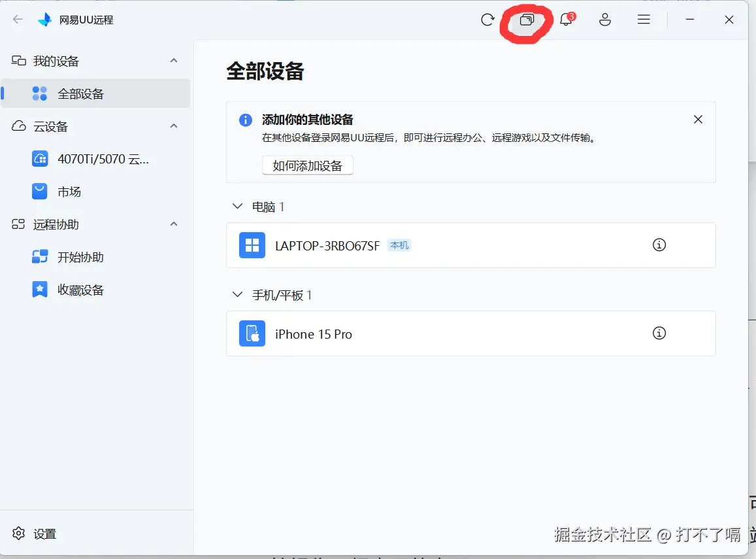This screenshot has width=756, height=559.
Task: Click the 远程协助 section icon
Action: (x=18, y=224)
